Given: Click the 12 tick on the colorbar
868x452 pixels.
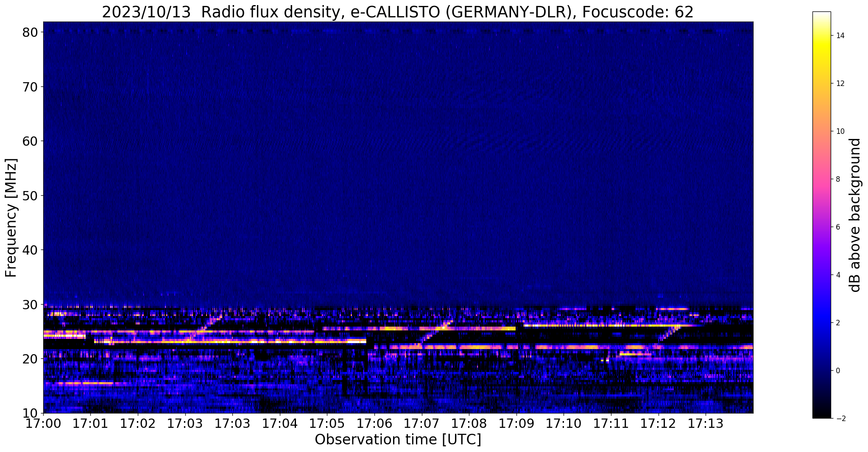Looking at the screenshot, I should point(840,83).
